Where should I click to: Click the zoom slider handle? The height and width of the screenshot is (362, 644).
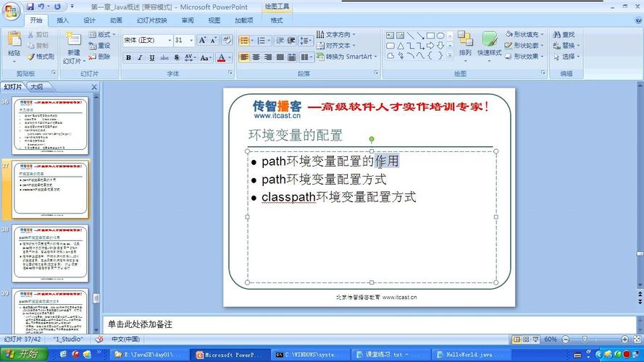coord(585,339)
